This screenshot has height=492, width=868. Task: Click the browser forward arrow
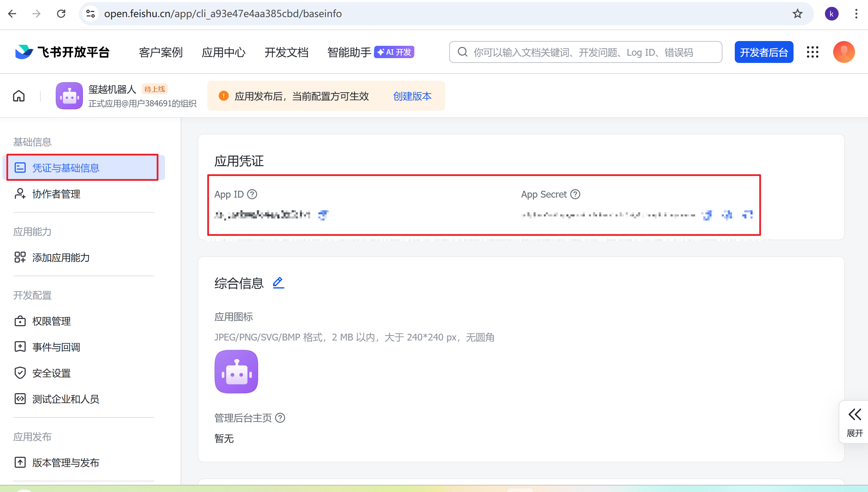[x=37, y=14]
